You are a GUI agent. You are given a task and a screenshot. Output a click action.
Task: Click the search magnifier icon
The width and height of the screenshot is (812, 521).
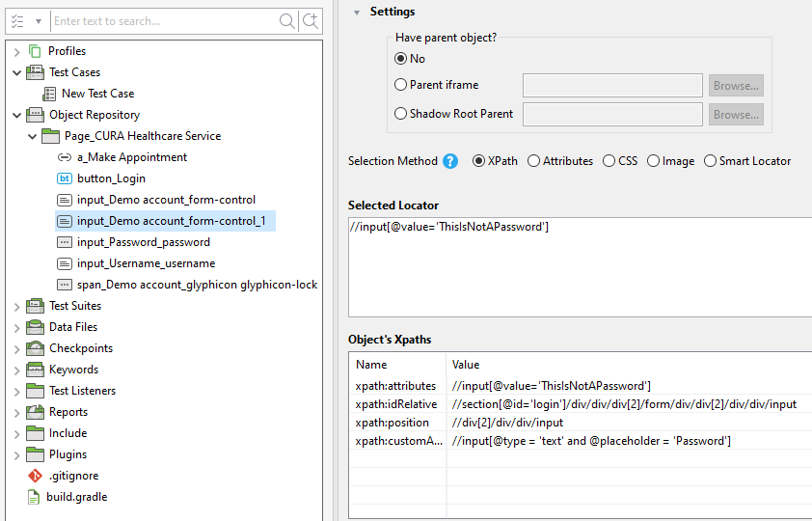coord(287,21)
